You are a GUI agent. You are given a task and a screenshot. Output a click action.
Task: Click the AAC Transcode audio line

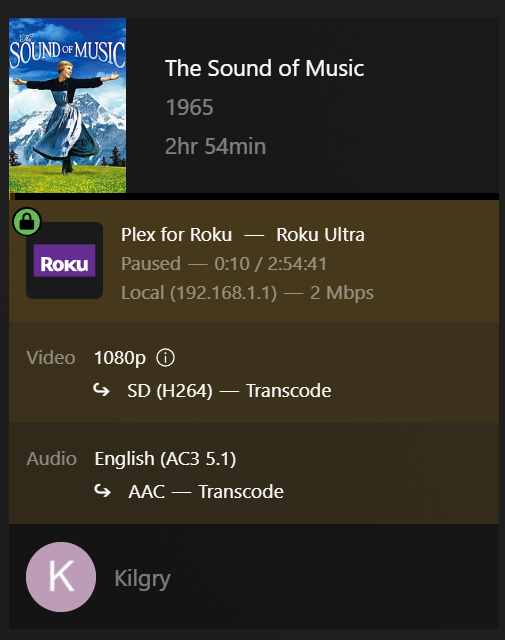coord(206,491)
